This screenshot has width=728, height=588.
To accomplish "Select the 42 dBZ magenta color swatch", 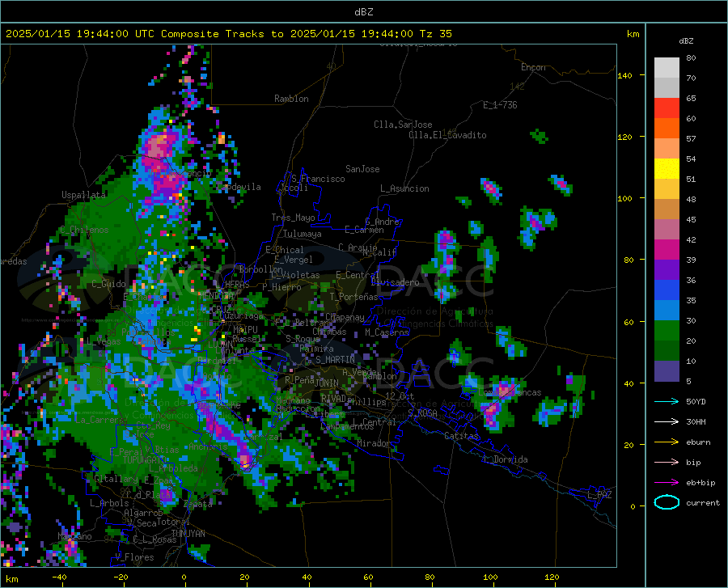I will pyautogui.click(x=667, y=250).
